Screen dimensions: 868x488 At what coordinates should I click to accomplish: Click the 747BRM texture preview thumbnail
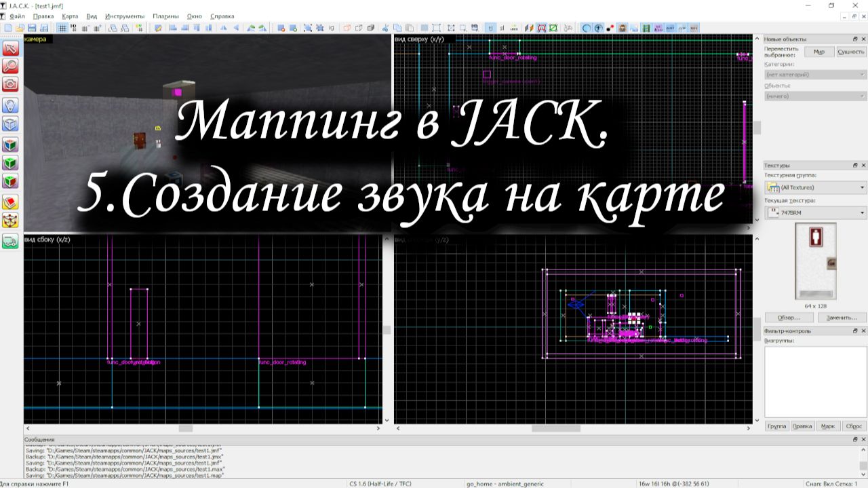click(815, 261)
